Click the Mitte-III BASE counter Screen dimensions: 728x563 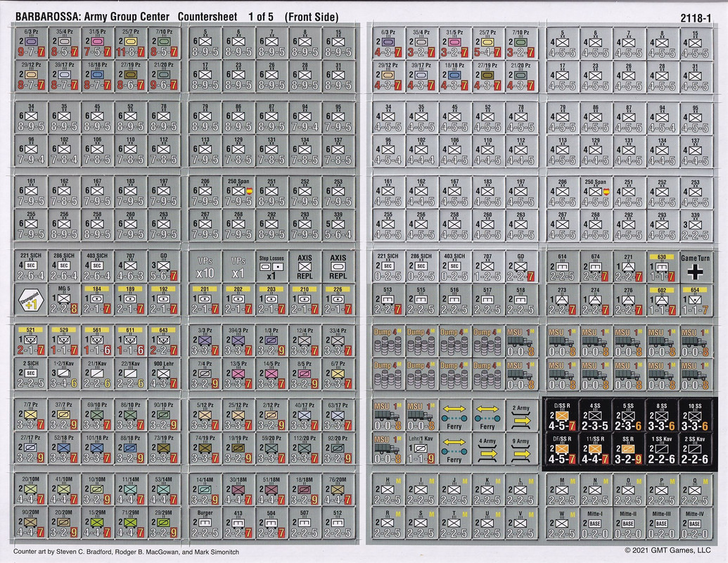(662, 524)
